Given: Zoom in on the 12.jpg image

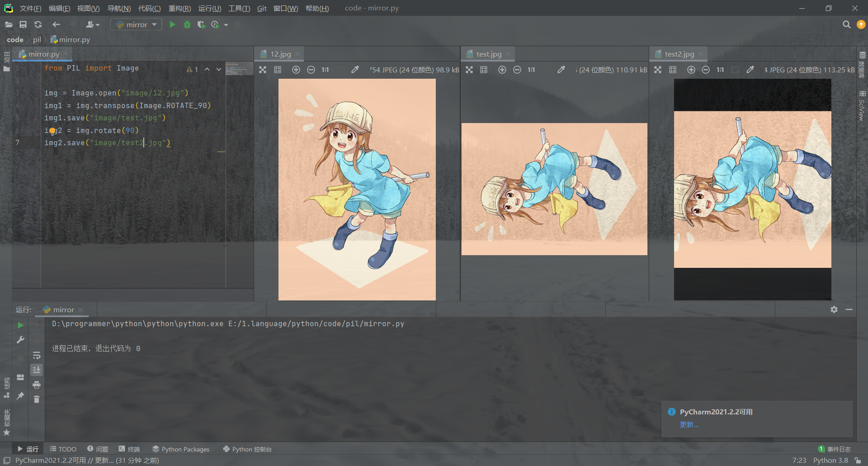Looking at the screenshot, I should pyautogui.click(x=296, y=70).
